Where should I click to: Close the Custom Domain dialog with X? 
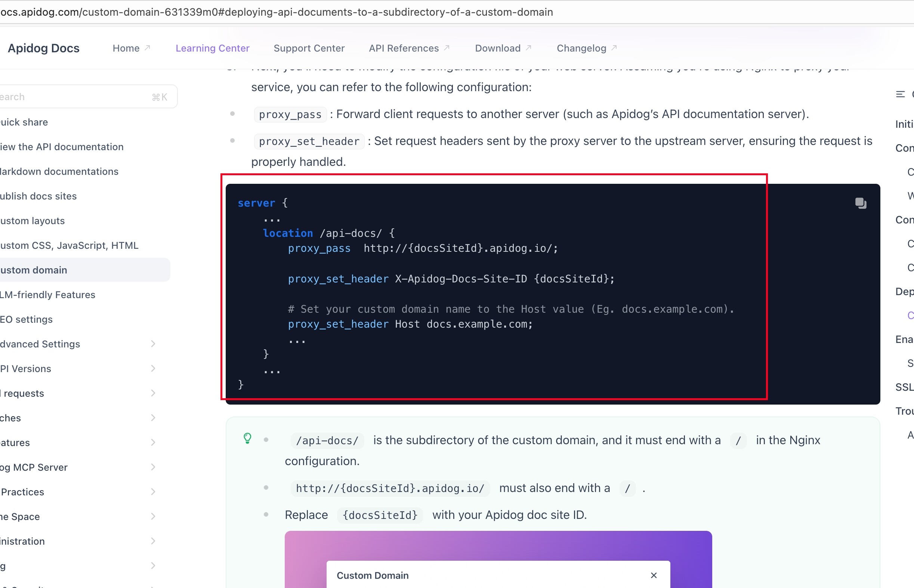(654, 575)
